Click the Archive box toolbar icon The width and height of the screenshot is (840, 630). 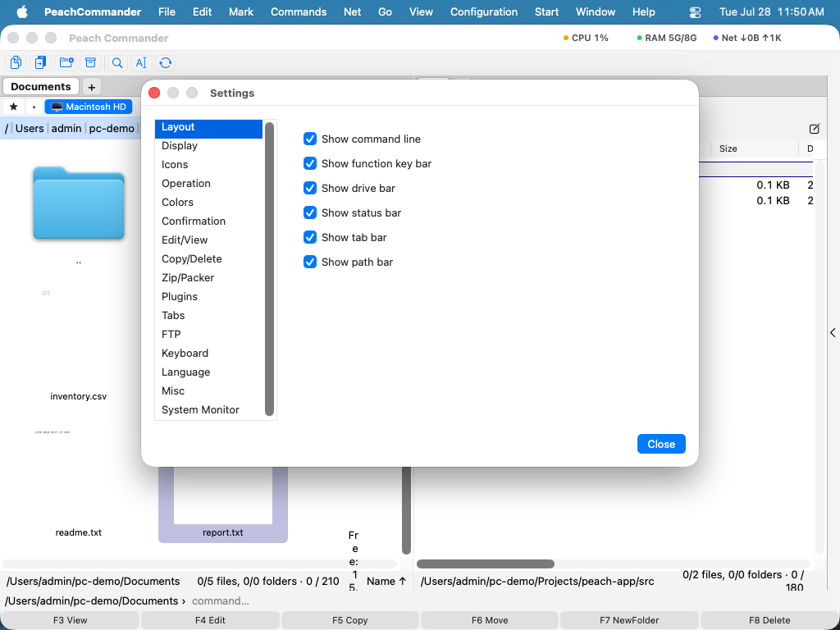(90, 62)
